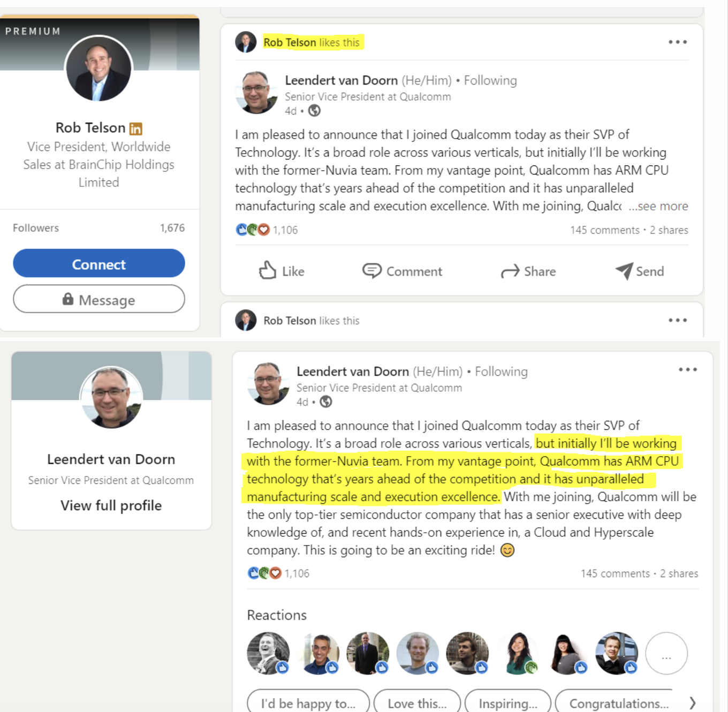Advance quick reply suggestions with right chevron

(693, 702)
